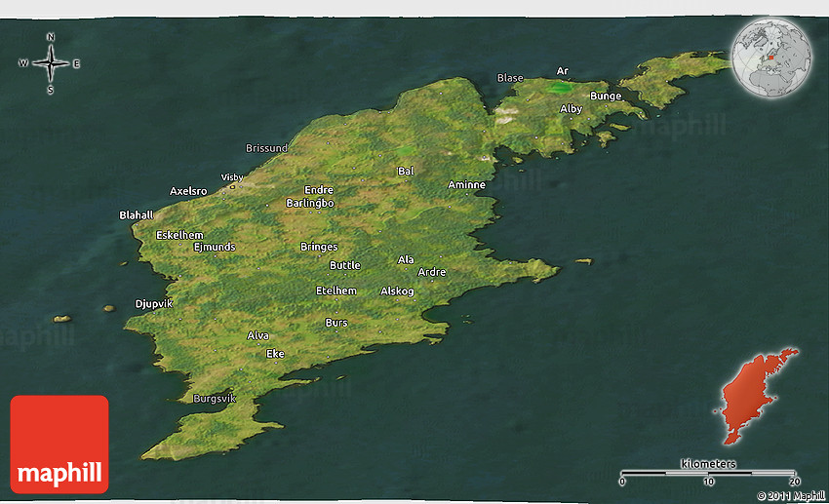Click the Bunge place label

tap(606, 96)
